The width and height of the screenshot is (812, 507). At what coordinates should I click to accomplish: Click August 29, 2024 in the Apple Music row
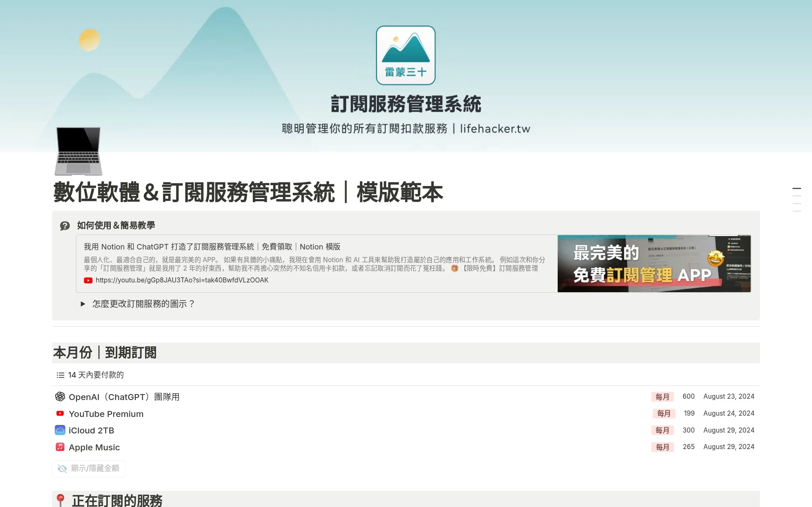729,447
